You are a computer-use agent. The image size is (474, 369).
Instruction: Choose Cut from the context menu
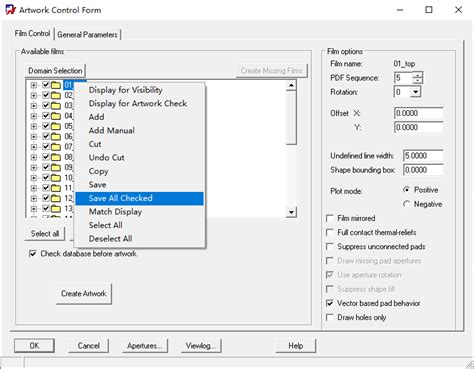click(x=139, y=144)
